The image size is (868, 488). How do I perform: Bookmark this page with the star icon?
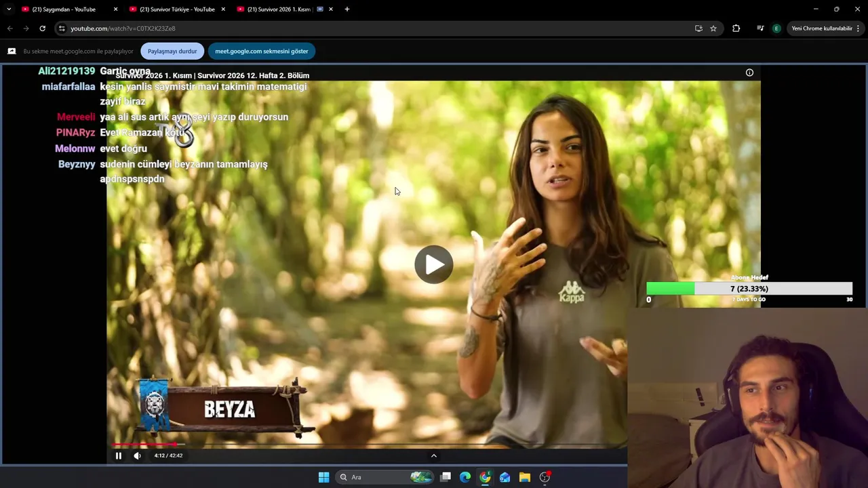(713, 28)
